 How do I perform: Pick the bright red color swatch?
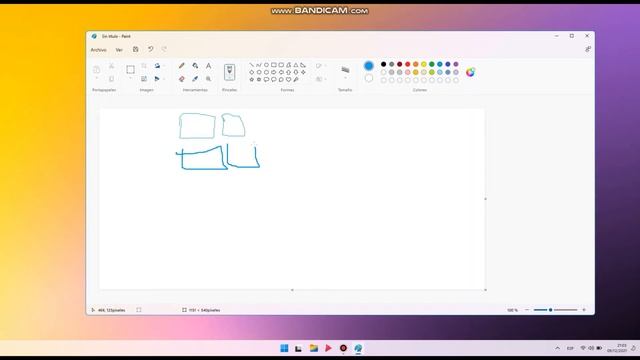(x=407, y=64)
